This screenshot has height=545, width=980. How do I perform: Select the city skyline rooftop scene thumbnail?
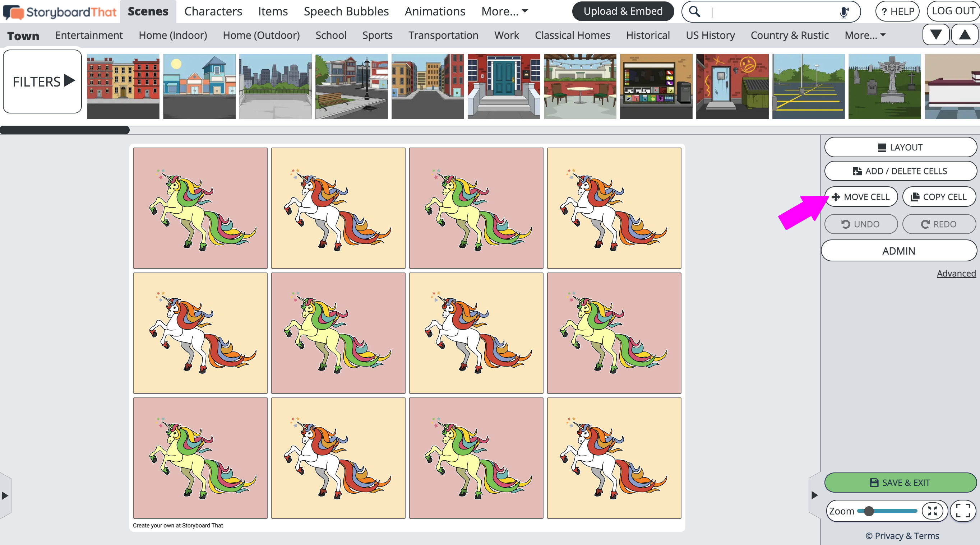click(276, 86)
